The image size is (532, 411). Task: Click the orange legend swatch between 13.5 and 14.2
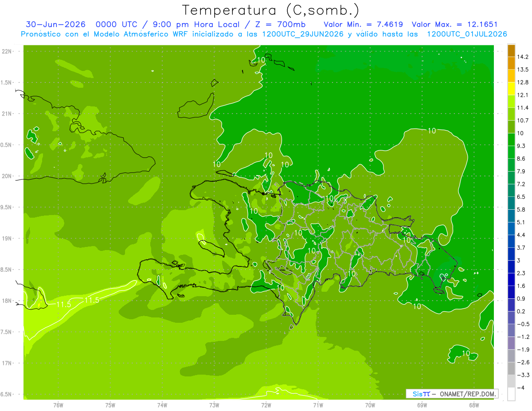tap(511, 63)
